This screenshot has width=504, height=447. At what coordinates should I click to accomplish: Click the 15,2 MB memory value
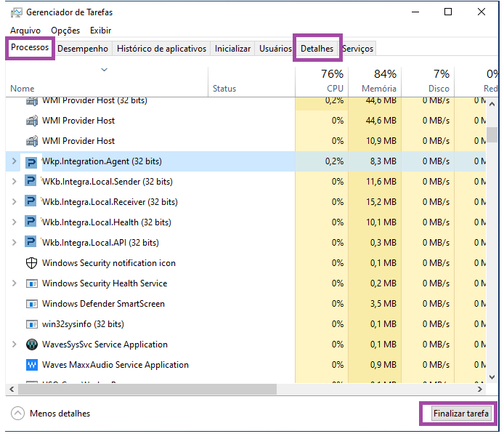coord(381,202)
